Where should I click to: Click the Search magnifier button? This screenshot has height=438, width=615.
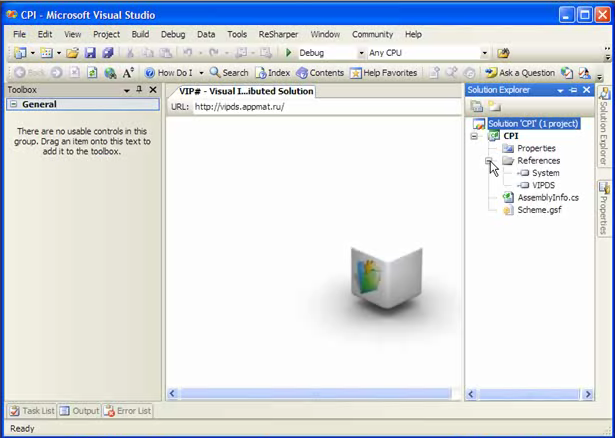point(229,73)
